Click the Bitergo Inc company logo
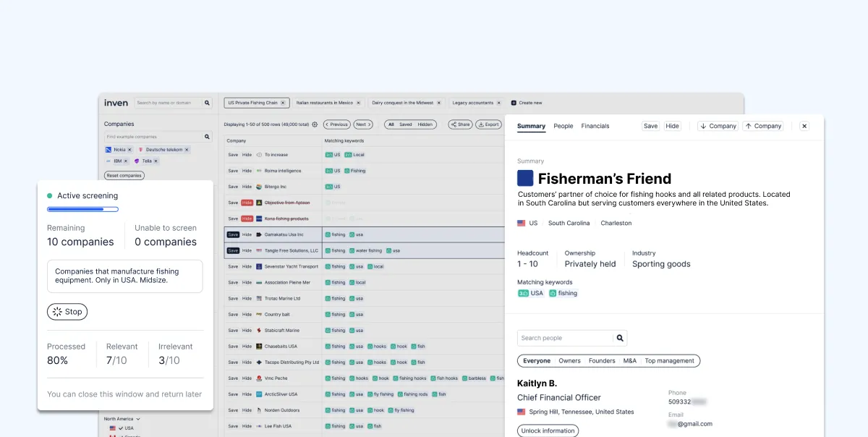Viewport: 868px width, 437px height. pos(259,187)
